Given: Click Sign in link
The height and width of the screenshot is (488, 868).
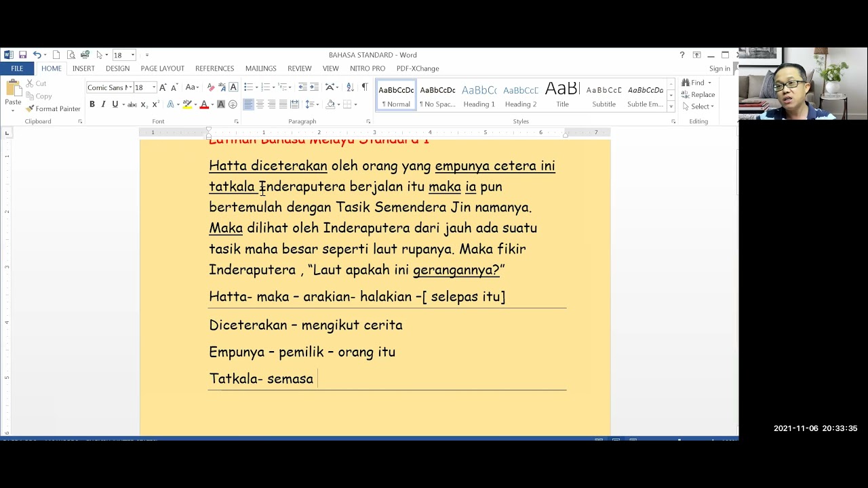Looking at the screenshot, I should point(719,68).
